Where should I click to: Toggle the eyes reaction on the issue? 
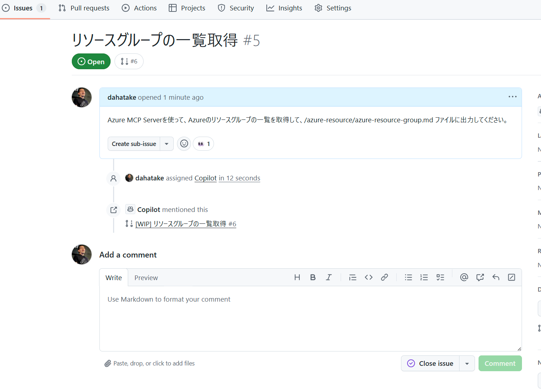click(x=203, y=143)
